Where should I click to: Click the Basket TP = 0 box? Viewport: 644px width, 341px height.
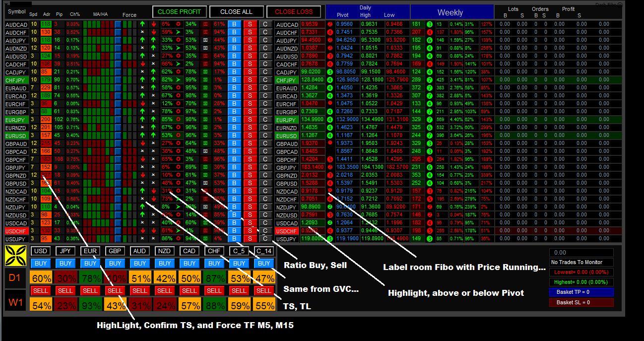581,292
